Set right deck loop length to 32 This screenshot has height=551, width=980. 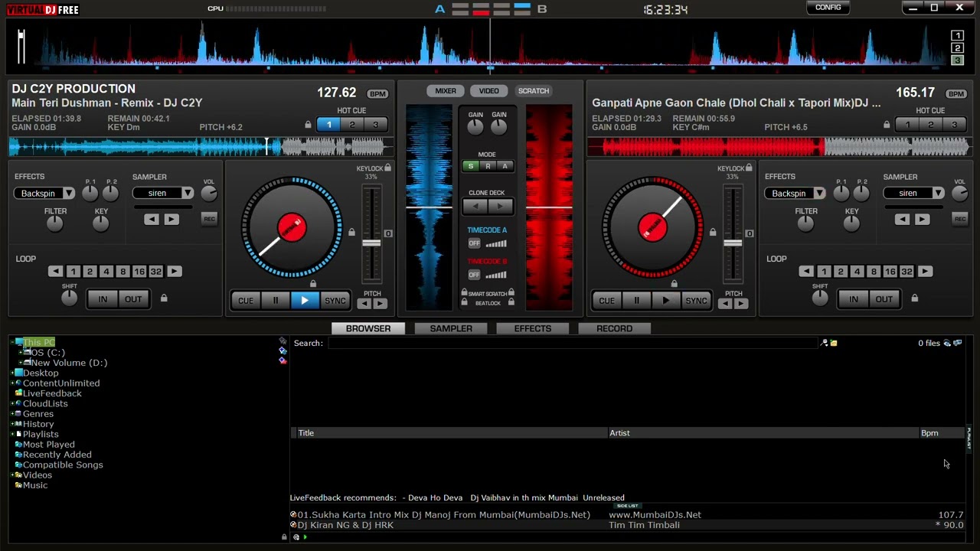pos(907,272)
